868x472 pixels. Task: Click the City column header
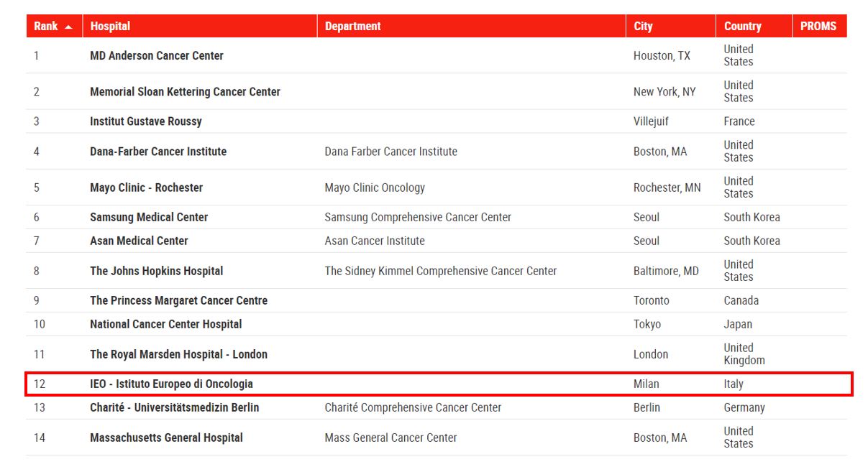[643, 26]
